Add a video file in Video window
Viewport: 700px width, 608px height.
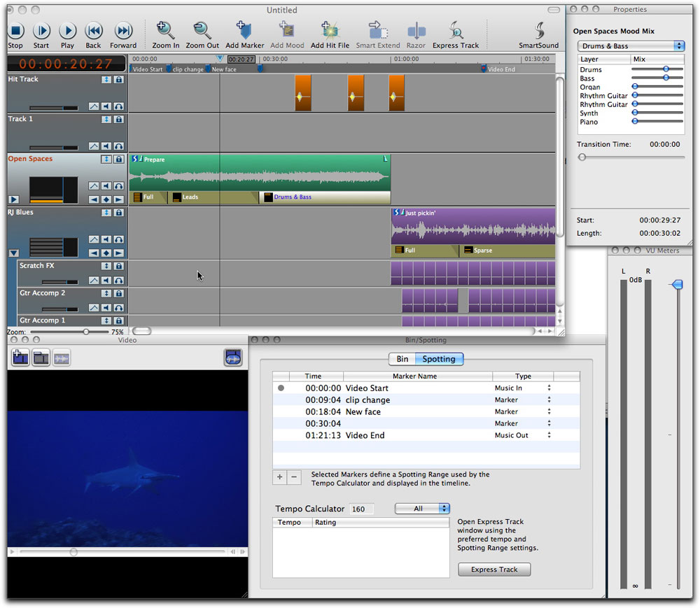20,358
